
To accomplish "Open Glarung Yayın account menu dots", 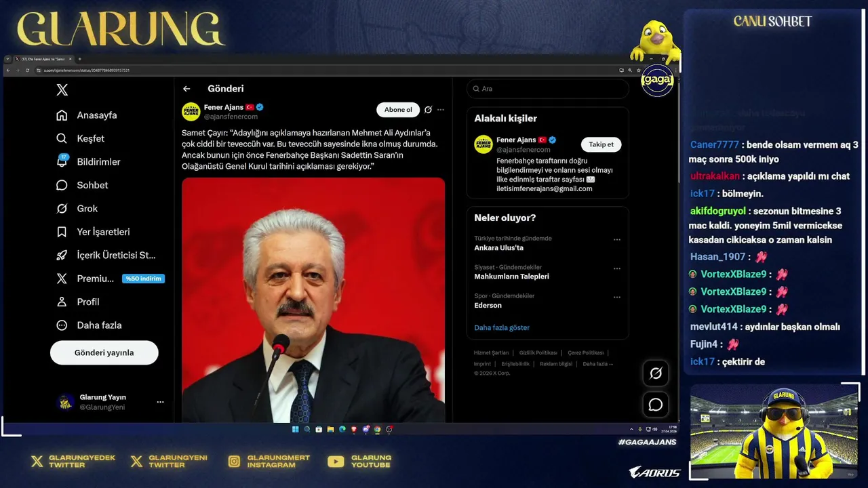I will point(160,402).
